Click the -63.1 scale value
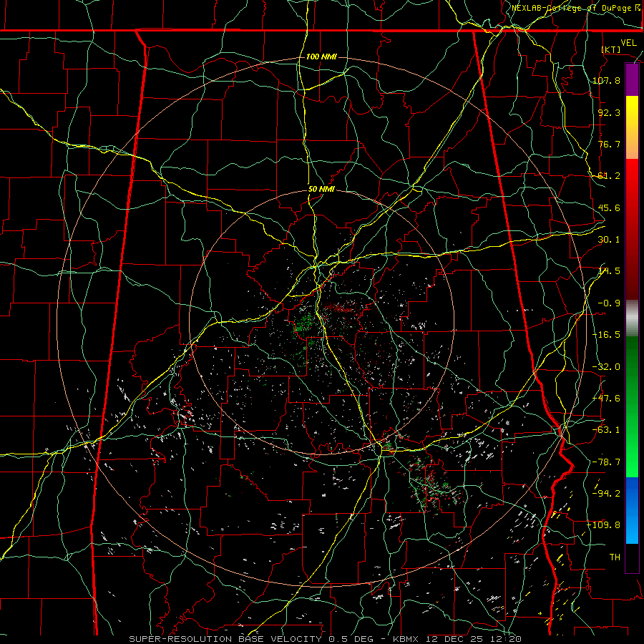Viewport: 644px width, 644px height. tap(606, 430)
